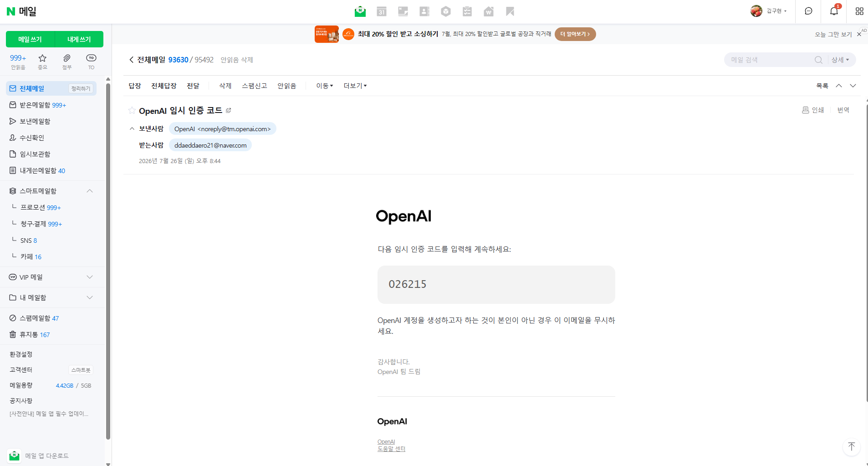Open the Address Book app icon
Image resolution: width=868 pixels, height=466 pixels.
click(424, 11)
